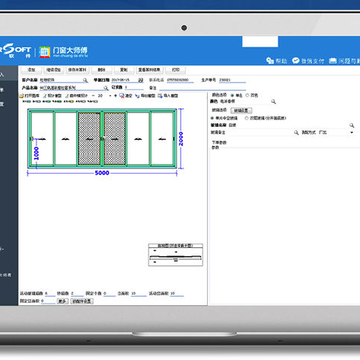The image size is (360, 360).
Task: Select the left hatched screen sash panel
Action: tap(89, 139)
